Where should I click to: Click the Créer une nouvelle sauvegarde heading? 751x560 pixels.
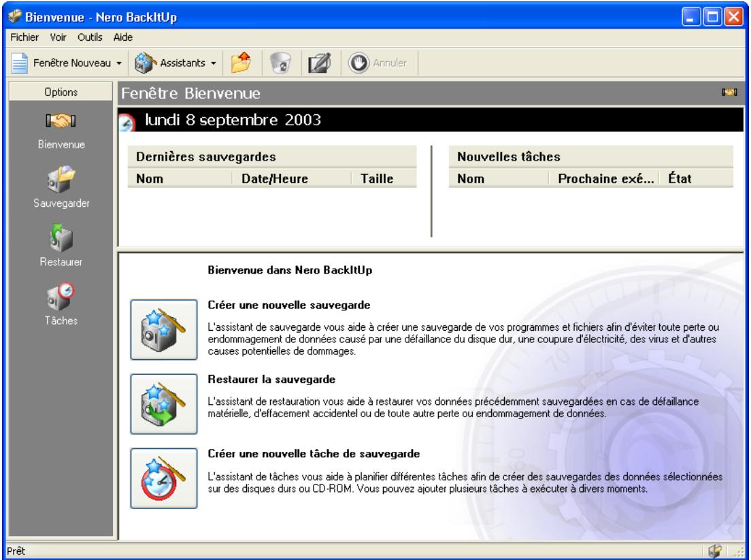289,305
